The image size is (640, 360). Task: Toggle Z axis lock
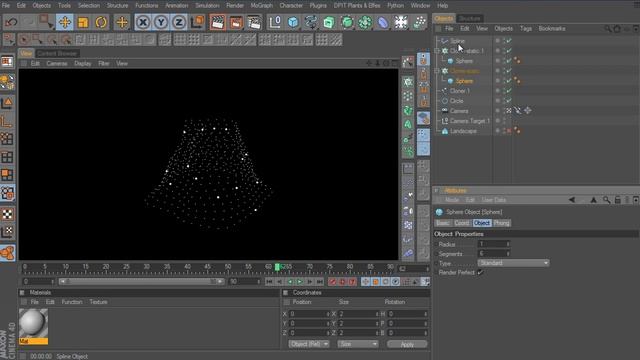(179, 22)
